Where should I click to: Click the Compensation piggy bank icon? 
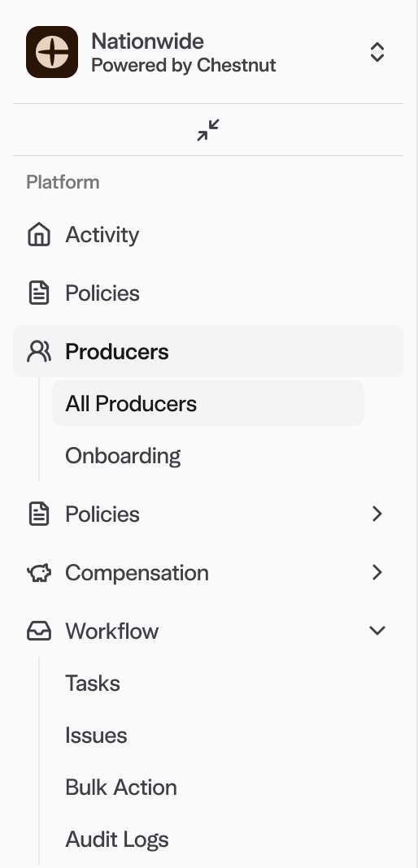coord(39,573)
